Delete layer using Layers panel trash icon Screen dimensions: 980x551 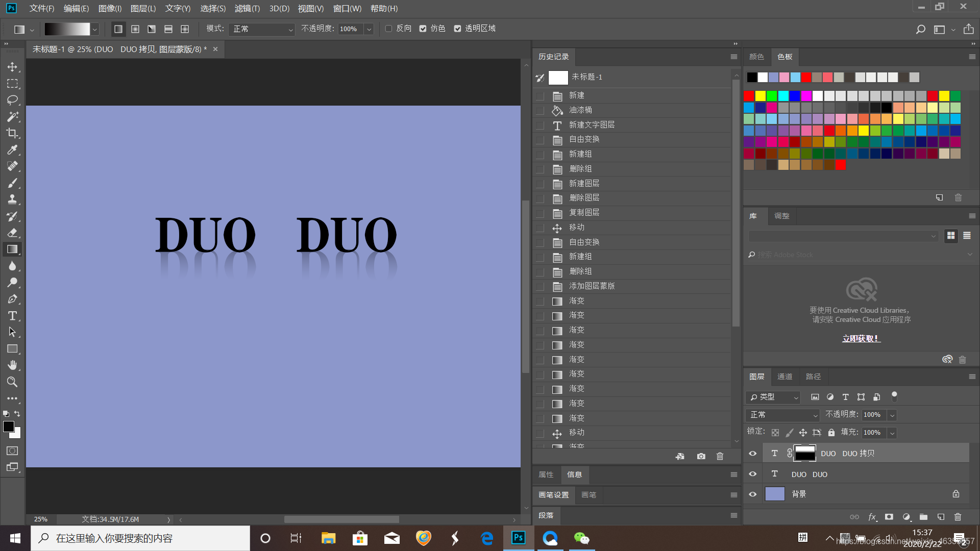pos(958,517)
